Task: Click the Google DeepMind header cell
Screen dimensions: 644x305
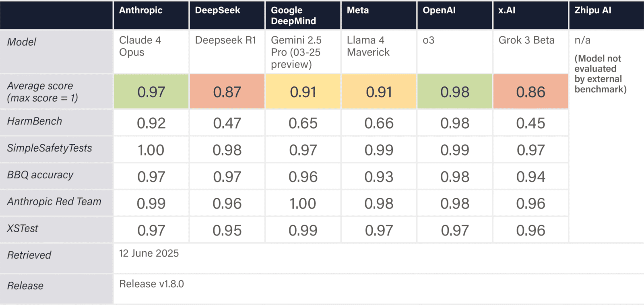Action: point(293,16)
